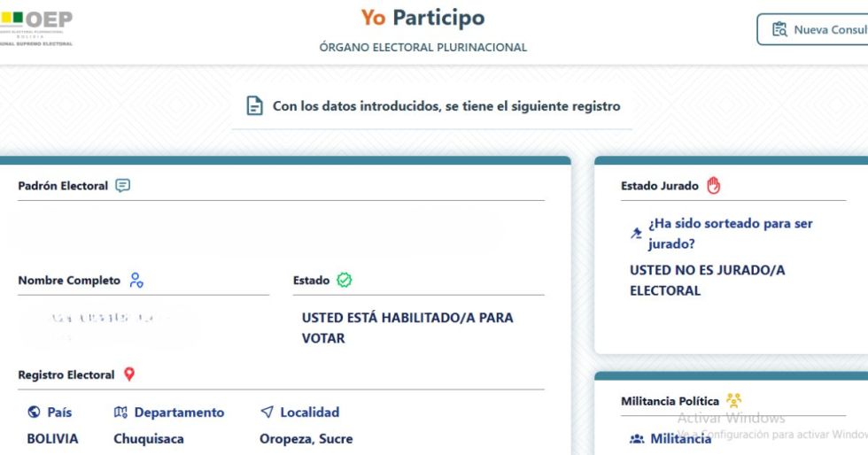The height and width of the screenshot is (455, 868).
Task: Click the blurred full name field
Action: [x=108, y=327]
